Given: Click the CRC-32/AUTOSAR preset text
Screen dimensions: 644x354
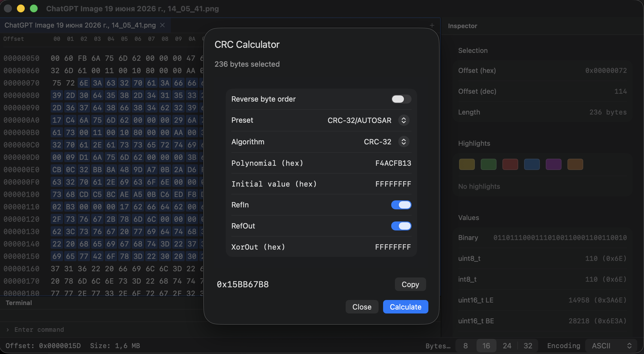Looking at the screenshot, I should click(359, 120).
